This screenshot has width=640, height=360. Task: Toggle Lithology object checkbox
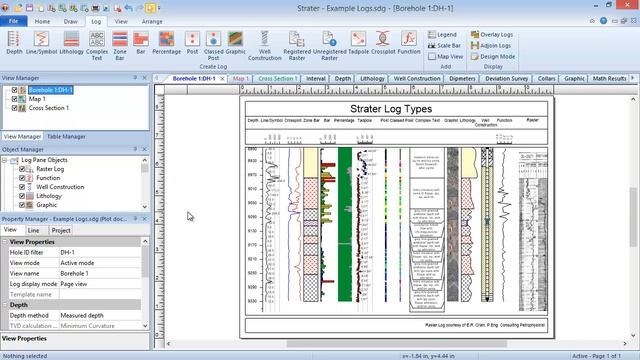[x=22, y=196]
